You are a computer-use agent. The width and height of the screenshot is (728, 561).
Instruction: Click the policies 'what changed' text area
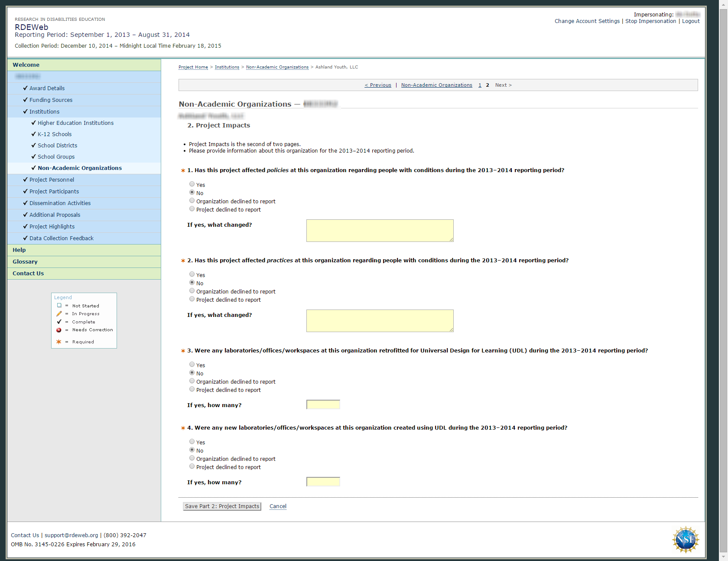(380, 231)
